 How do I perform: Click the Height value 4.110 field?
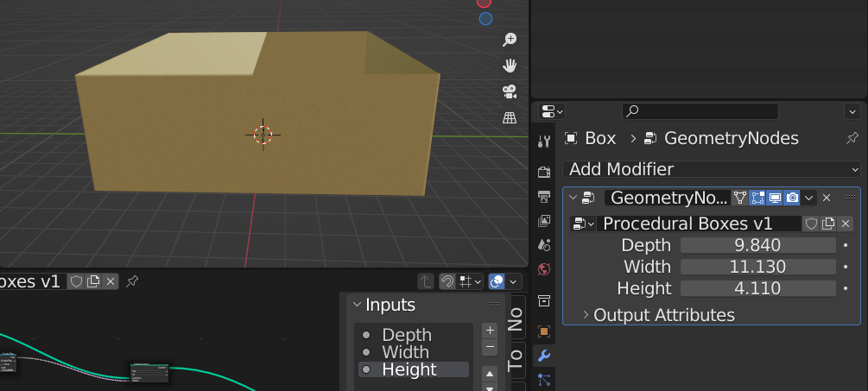[757, 288]
